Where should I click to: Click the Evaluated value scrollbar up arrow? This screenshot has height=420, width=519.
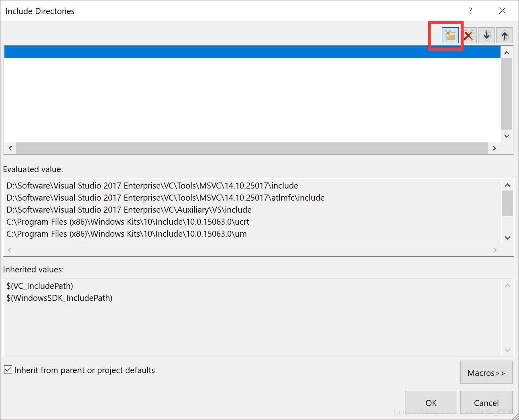tap(507, 185)
